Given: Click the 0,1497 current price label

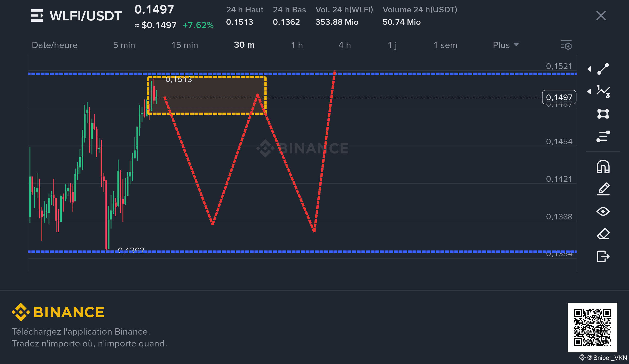Looking at the screenshot, I should point(559,97).
